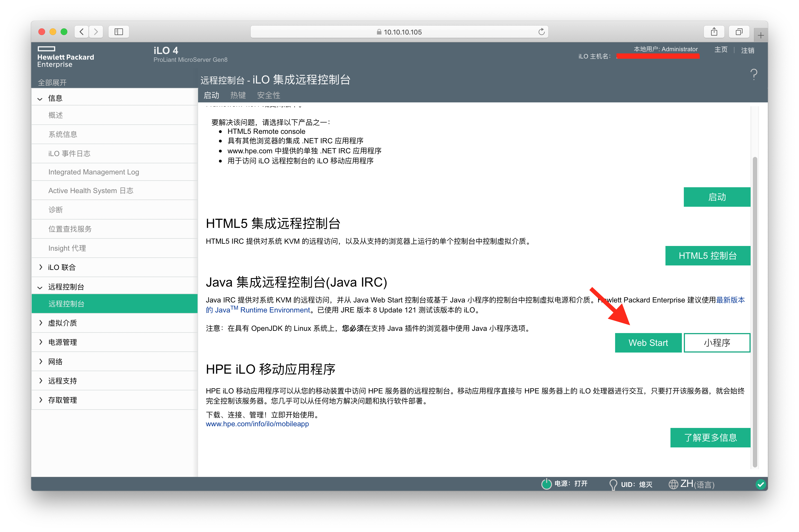Expand the 虚拟介质 section
This screenshot has width=799, height=532.
pyautogui.click(x=41, y=323)
